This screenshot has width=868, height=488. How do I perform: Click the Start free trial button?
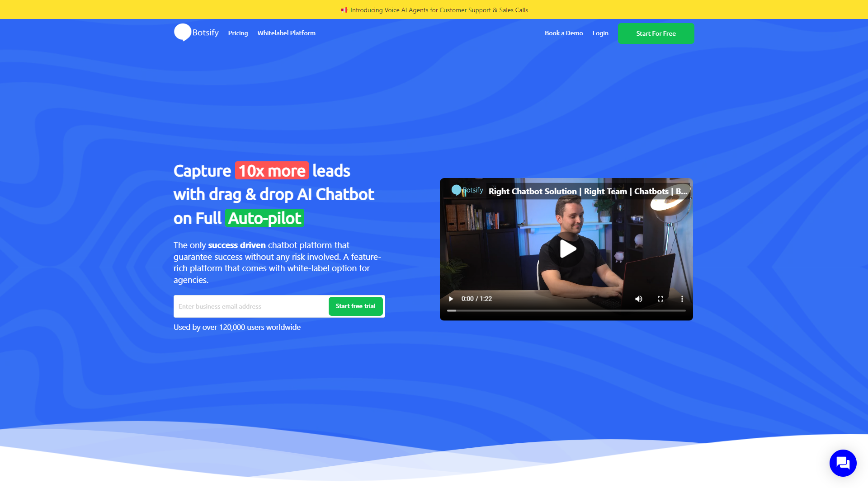(x=356, y=306)
